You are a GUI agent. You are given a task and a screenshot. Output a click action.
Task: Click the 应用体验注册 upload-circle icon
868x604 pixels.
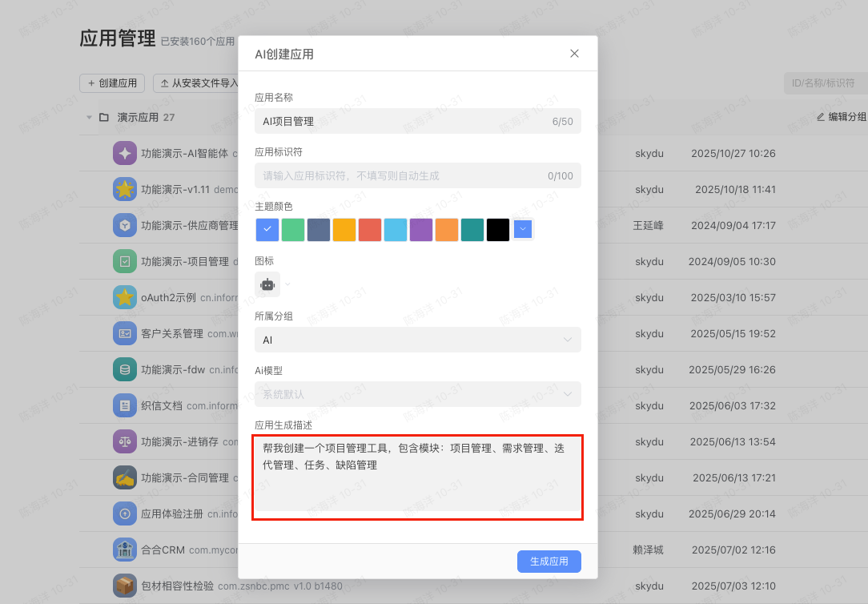tap(125, 513)
